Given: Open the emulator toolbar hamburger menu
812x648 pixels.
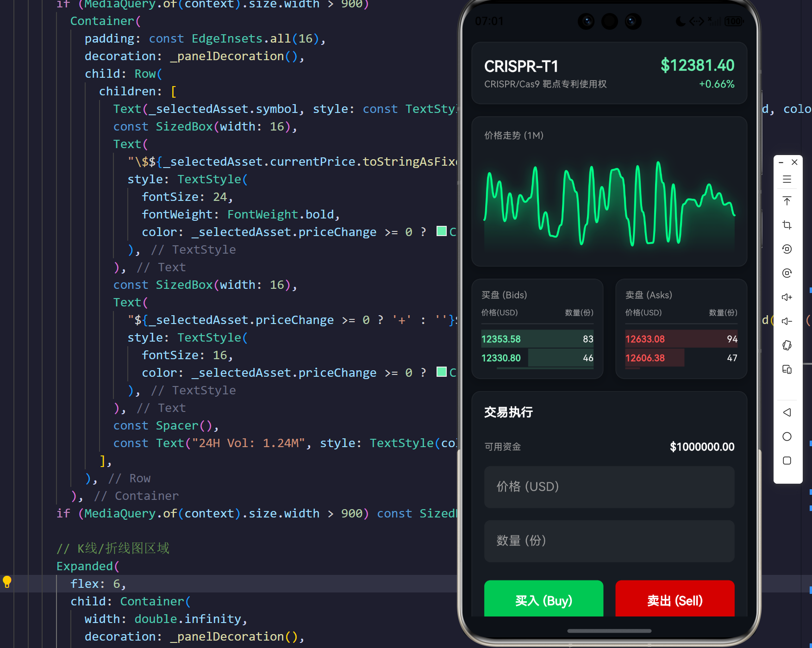Looking at the screenshot, I should (787, 179).
